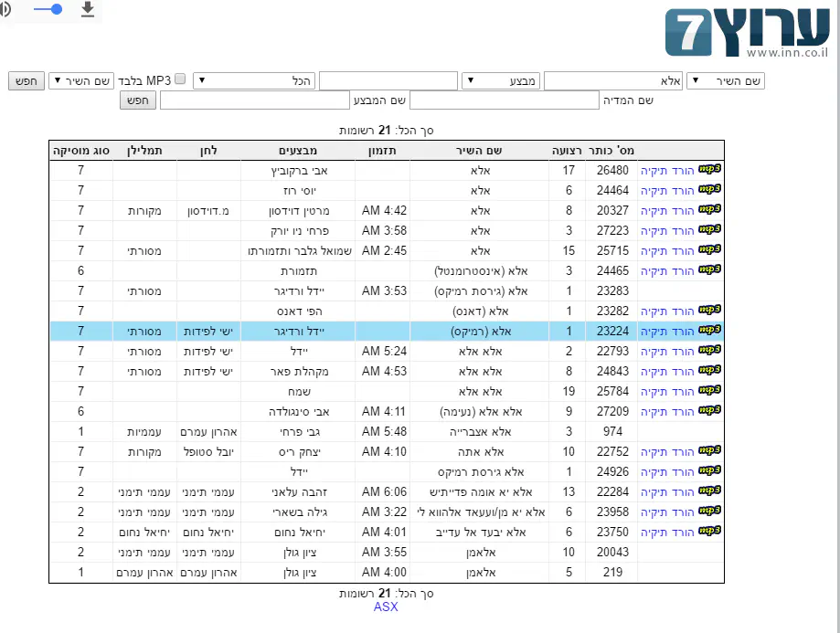Open the שם השיר dropdown at far right

(726, 81)
